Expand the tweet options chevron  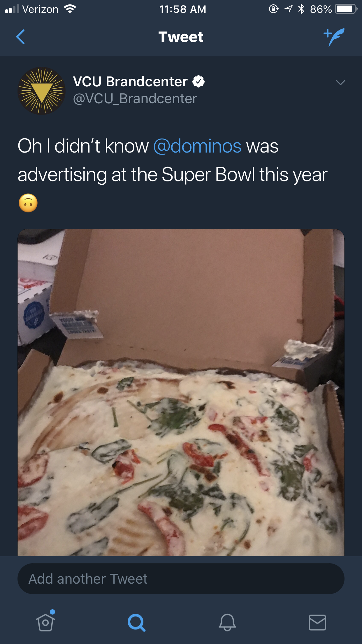[x=340, y=83]
